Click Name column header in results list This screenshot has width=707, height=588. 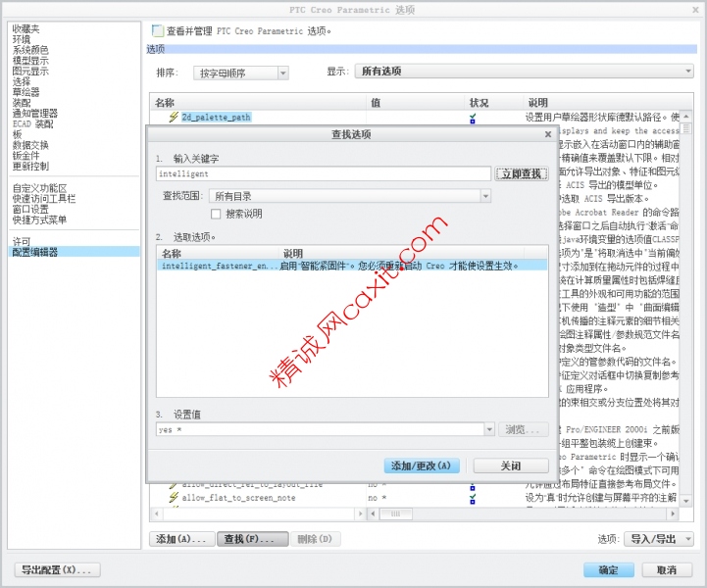coord(218,253)
